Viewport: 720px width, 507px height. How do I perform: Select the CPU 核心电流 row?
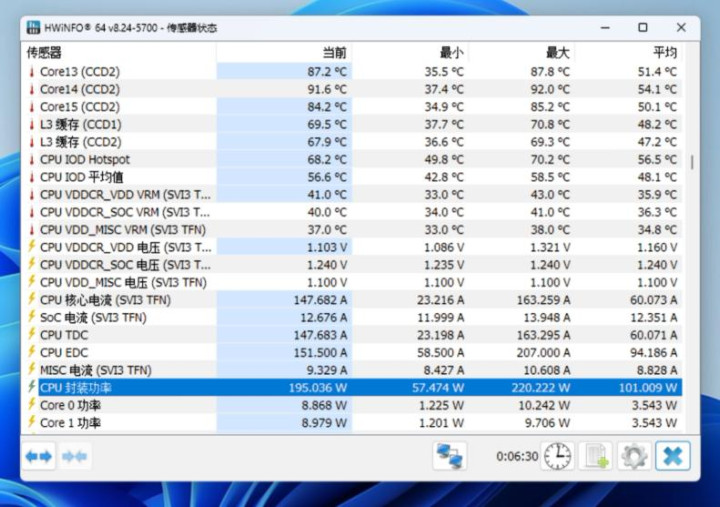(352, 300)
